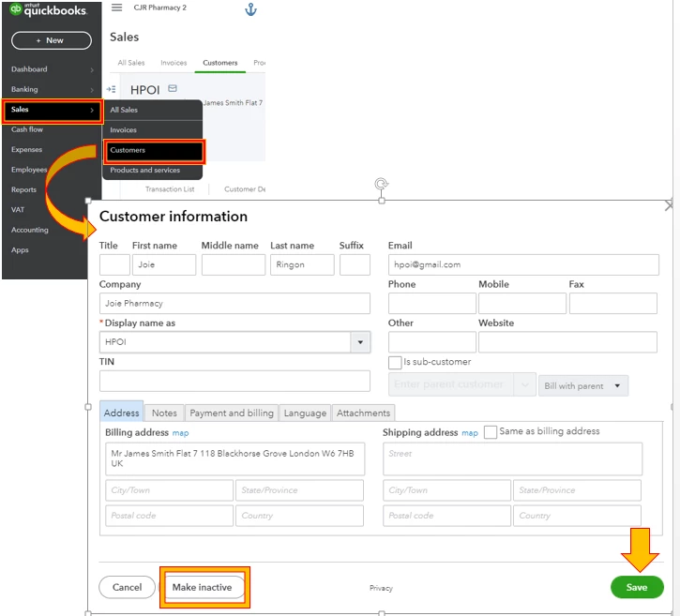Expand the Bill with parent dropdown
680x616 pixels.
click(583, 385)
